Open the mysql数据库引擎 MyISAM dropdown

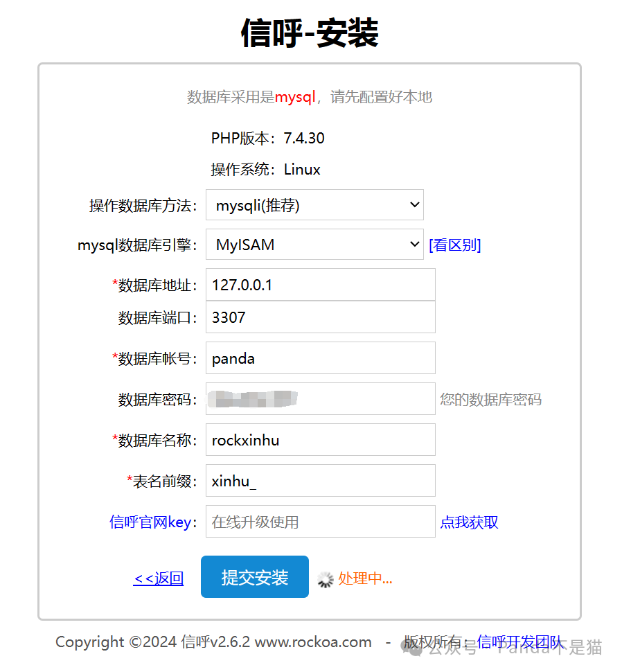pyautogui.click(x=314, y=245)
